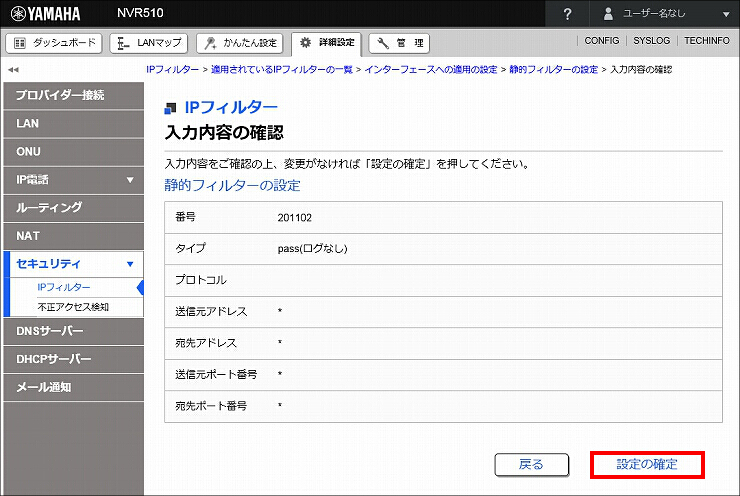Viewport: 740px width, 496px height.
Task: Switch to the かんたん設定 tab
Action: pos(239,43)
